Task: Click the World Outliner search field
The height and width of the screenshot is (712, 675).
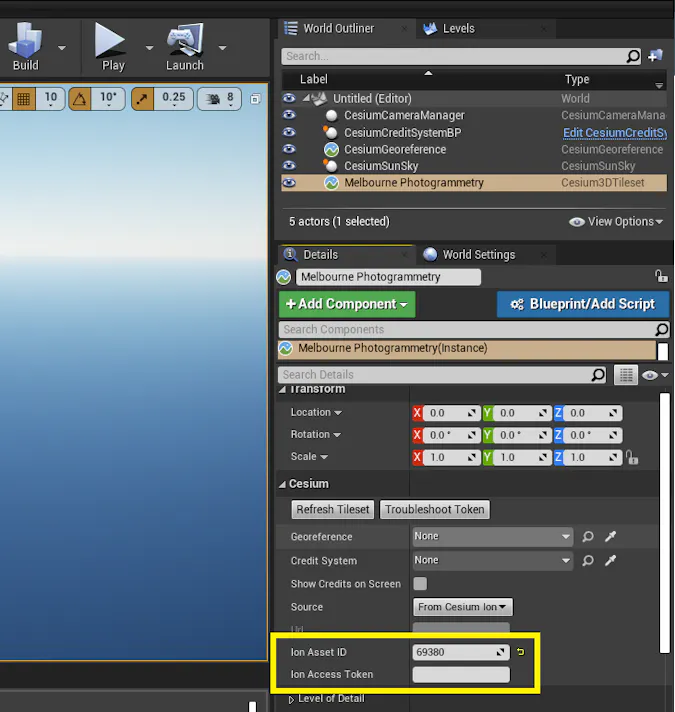Action: click(x=452, y=56)
